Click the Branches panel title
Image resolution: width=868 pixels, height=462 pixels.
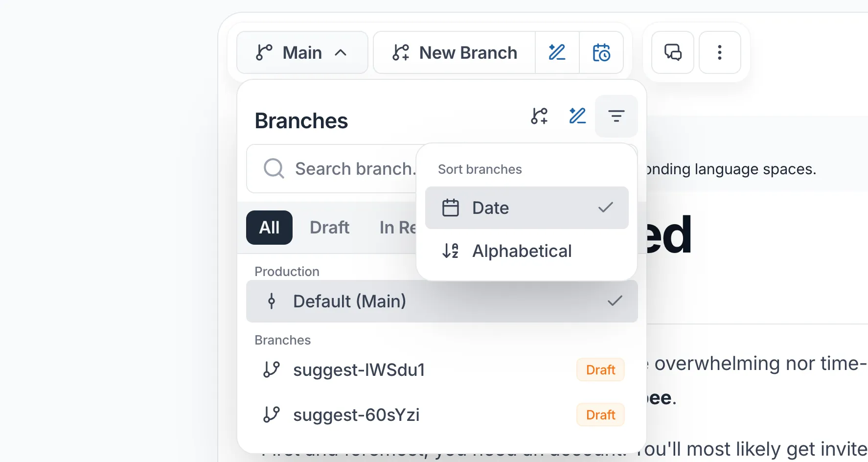tap(301, 120)
